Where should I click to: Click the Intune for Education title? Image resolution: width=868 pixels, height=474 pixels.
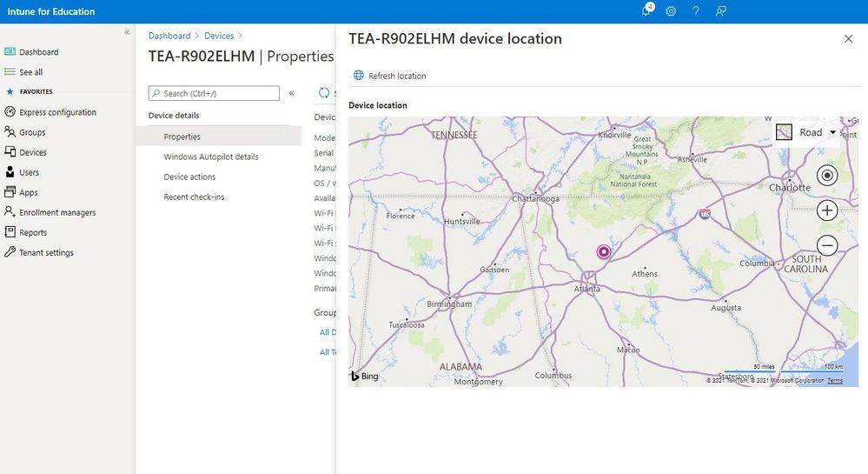click(x=51, y=11)
